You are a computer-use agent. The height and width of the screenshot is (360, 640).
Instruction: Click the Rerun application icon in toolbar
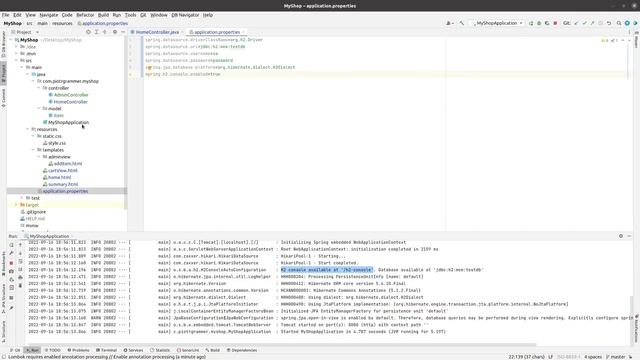click(x=531, y=23)
